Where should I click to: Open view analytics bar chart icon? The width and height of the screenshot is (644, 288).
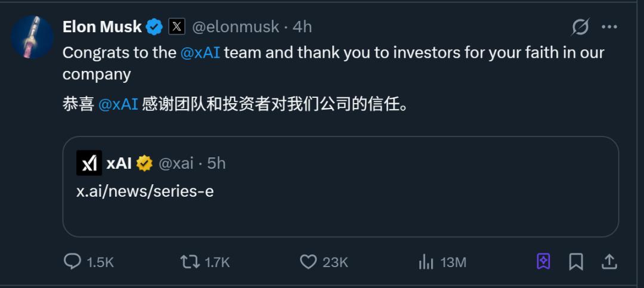pyautogui.click(x=426, y=261)
